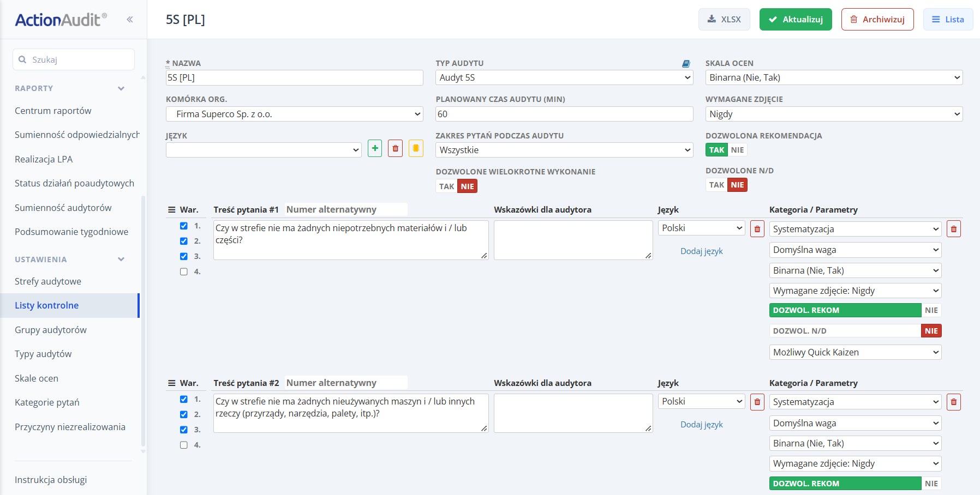Open the Skala ocen dropdown
The image size is (980, 495).
834,77
